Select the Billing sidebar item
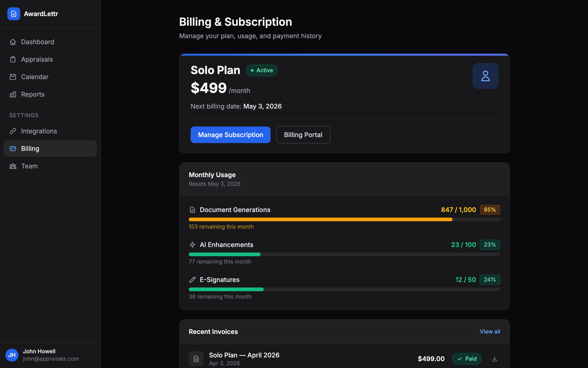 [x=50, y=149]
